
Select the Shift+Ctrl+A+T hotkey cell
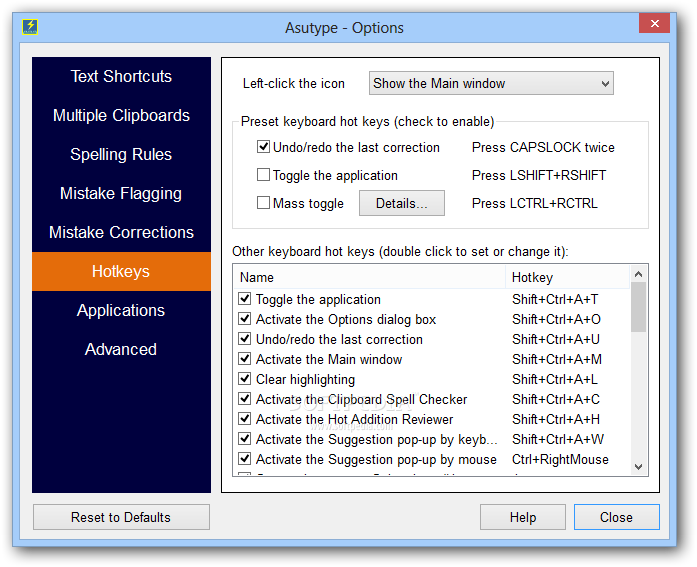pyautogui.click(x=555, y=299)
